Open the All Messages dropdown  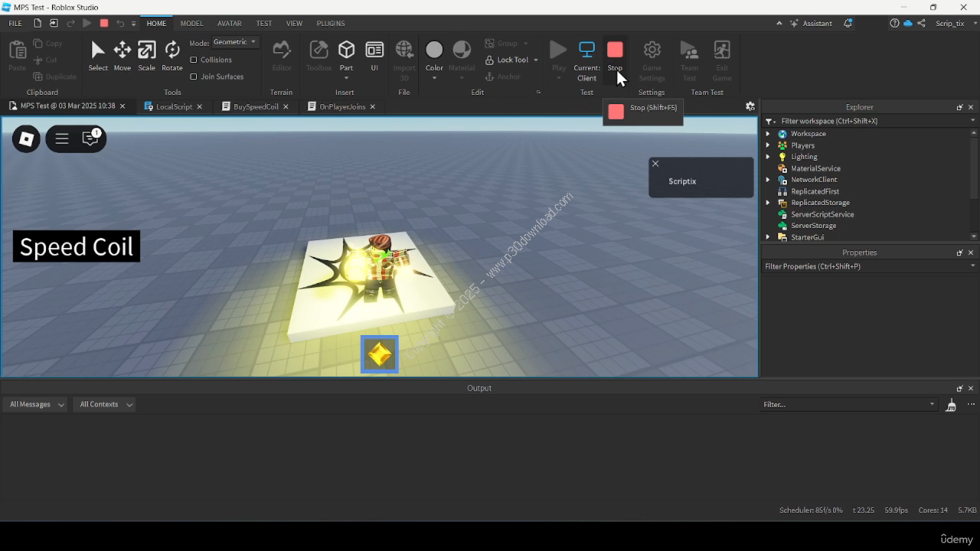coord(35,404)
